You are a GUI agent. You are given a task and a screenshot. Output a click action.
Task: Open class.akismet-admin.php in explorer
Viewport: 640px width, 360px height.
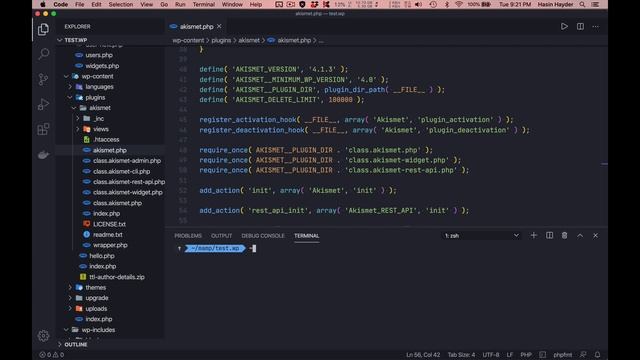coord(127,161)
